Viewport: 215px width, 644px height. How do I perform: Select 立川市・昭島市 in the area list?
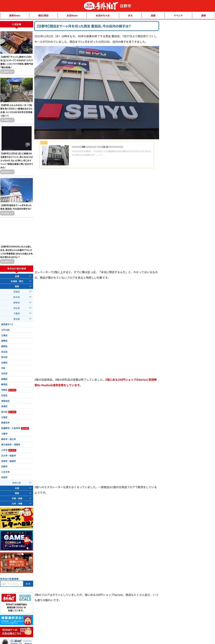pyautogui.click(x=17, y=456)
